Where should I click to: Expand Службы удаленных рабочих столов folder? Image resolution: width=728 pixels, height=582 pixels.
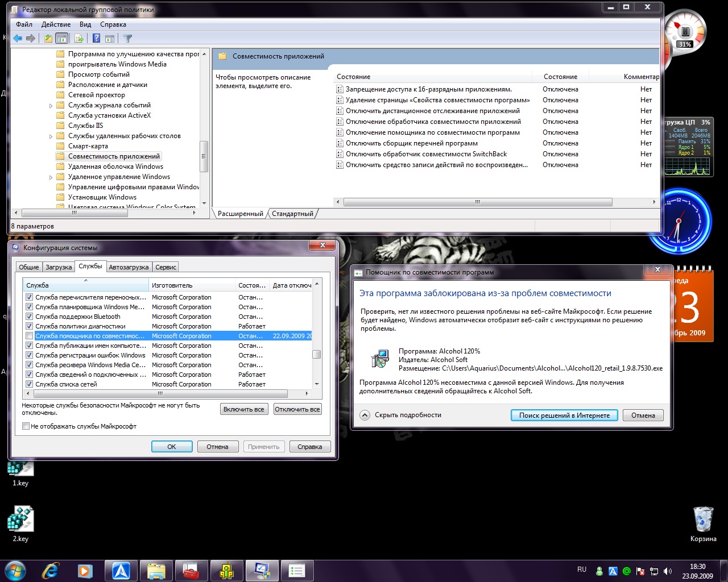(51, 136)
